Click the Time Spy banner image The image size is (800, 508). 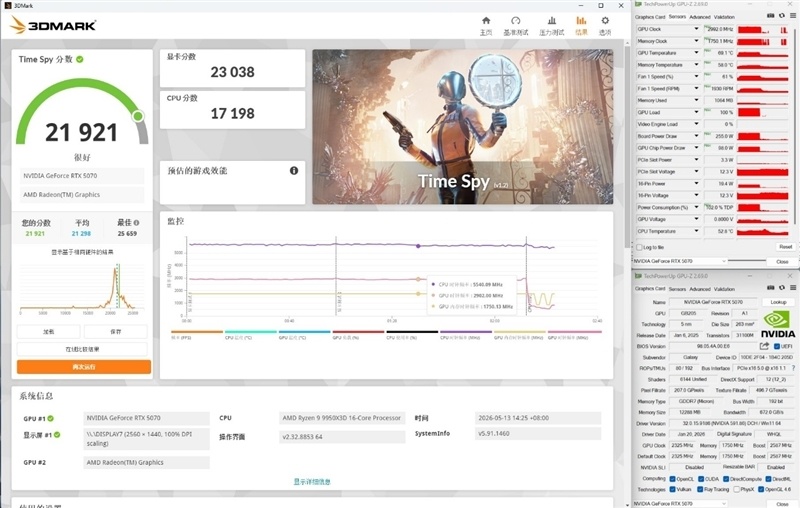(463, 127)
